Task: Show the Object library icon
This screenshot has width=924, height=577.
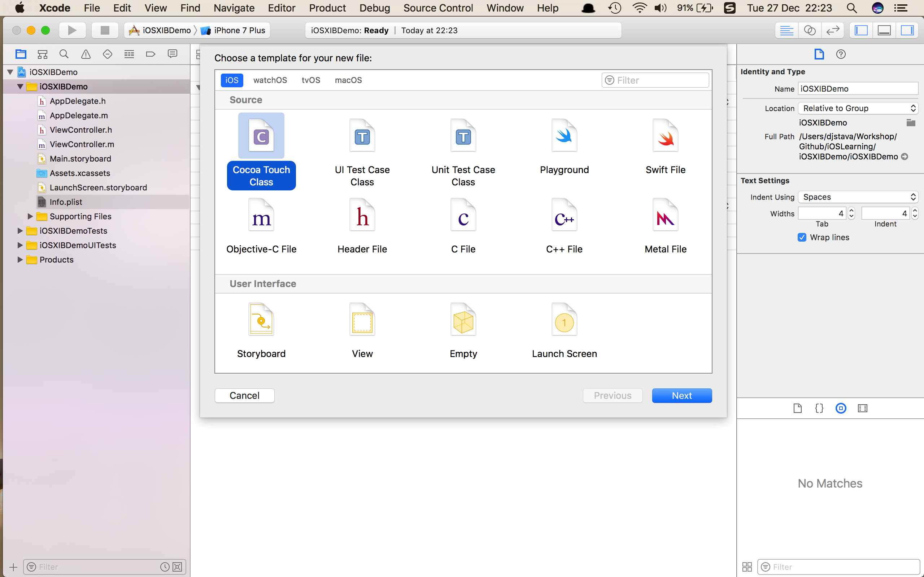Action: tap(840, 408)
